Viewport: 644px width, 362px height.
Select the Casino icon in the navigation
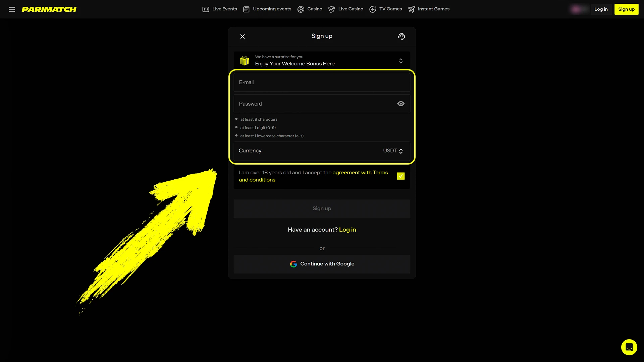301,9
